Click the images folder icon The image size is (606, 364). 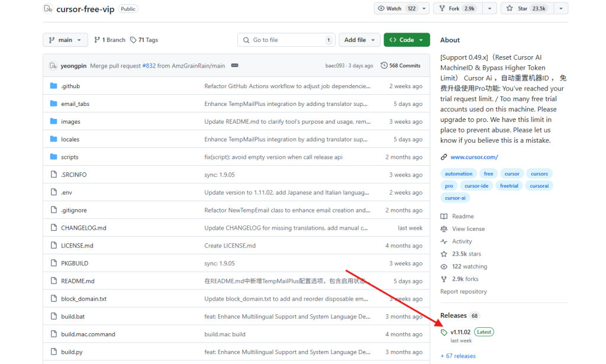pos(54,121)
